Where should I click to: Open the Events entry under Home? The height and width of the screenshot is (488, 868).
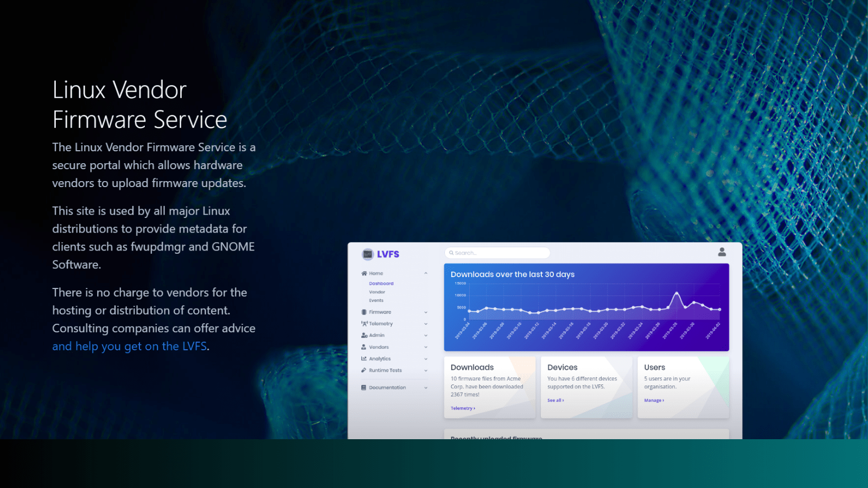point(376,300)
